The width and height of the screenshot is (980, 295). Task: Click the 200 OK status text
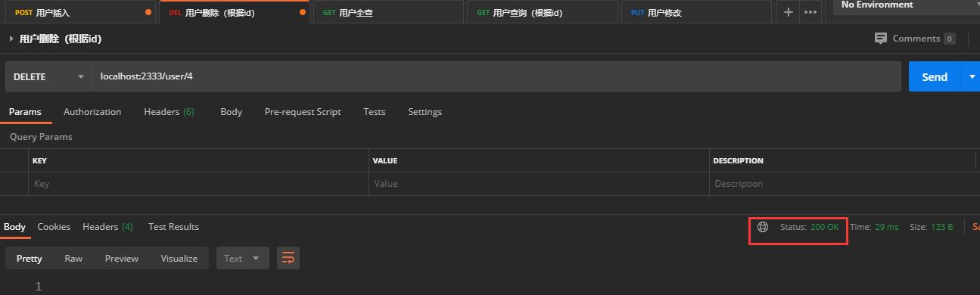824,227
